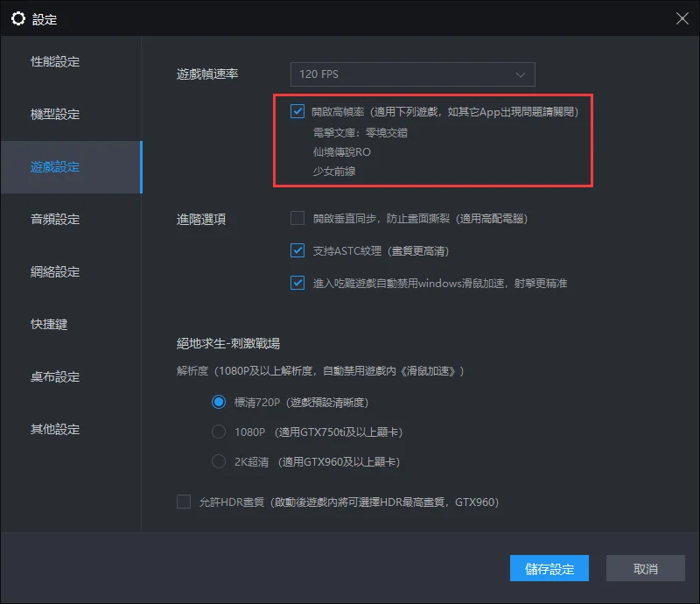Click the 仙境傳說RO game entry
The image size is (700, 604).
click(x=341, y=152)
